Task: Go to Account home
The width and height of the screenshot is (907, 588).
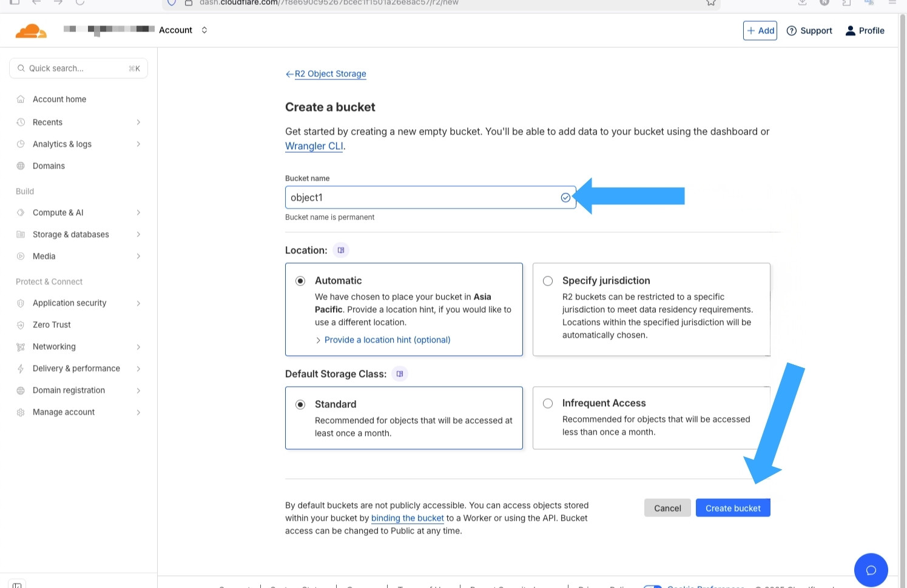Action: coord(59,99)
